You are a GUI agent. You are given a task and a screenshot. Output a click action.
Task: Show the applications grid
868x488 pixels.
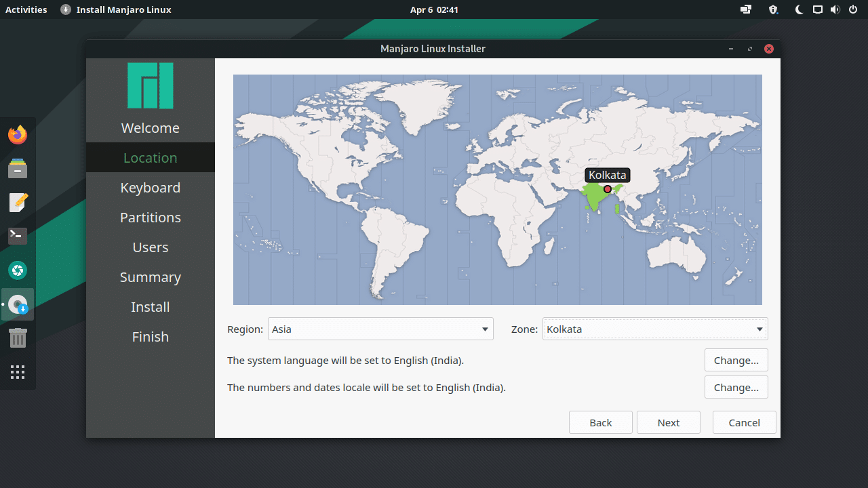[x=18, y=372]
